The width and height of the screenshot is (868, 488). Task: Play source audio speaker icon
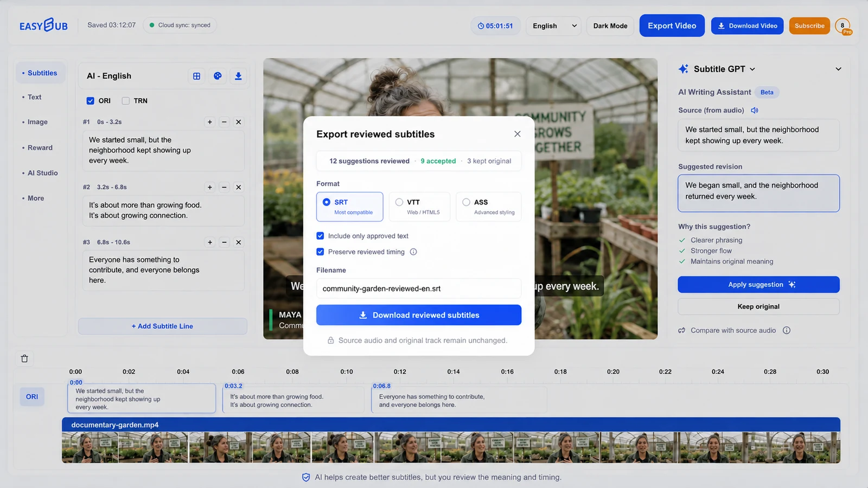tap(755, 110)
